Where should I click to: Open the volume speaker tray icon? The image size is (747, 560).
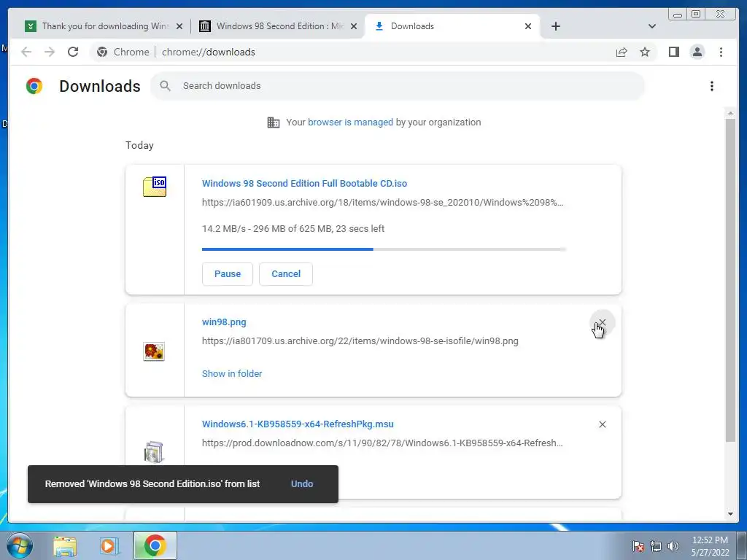point(673,546)
